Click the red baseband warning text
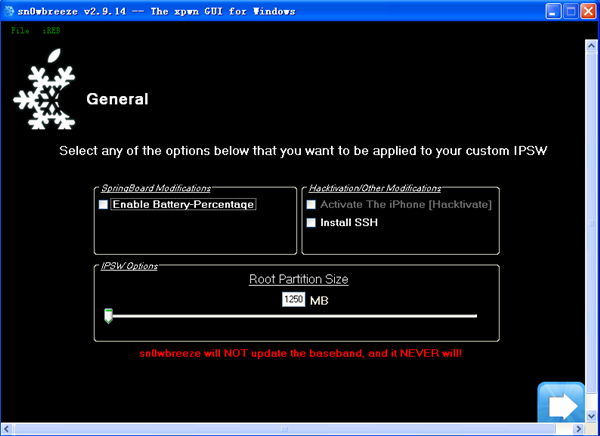Screen dimensions: 600x436 click(x=299, y=354)
